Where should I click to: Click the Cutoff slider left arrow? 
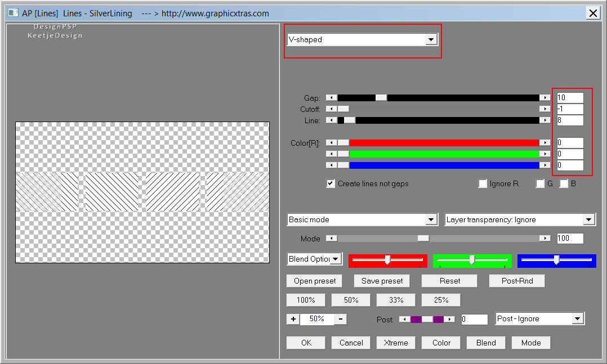click(x=332, y=109)
